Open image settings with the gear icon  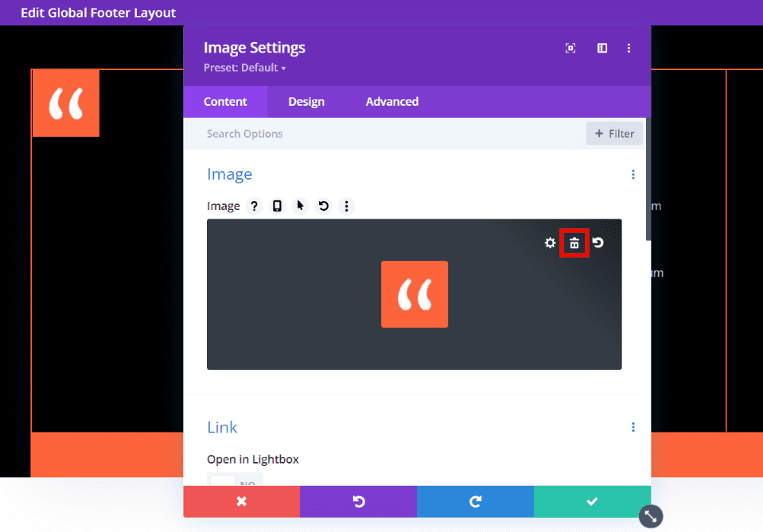tap(550, 243)
